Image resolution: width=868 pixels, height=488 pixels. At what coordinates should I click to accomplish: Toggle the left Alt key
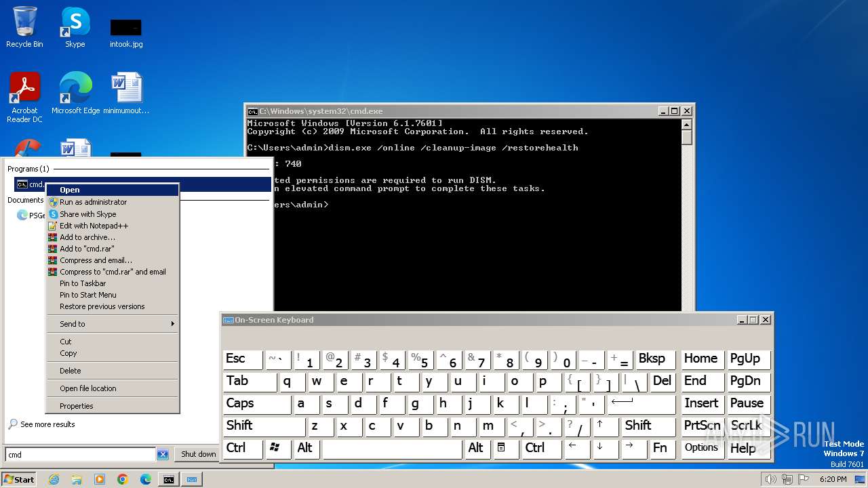[306, 449]
